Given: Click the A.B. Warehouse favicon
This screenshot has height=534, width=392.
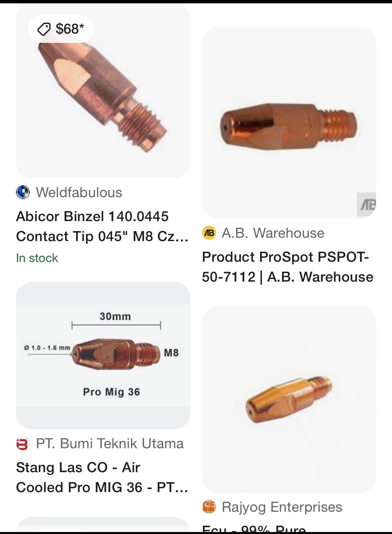Looking at the screenshot, I should point(209,233).
